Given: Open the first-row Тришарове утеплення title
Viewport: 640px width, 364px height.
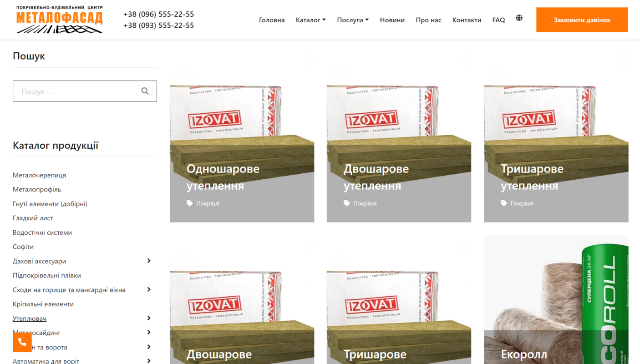Looking at the screenshot, I should (x=532, y=177).
